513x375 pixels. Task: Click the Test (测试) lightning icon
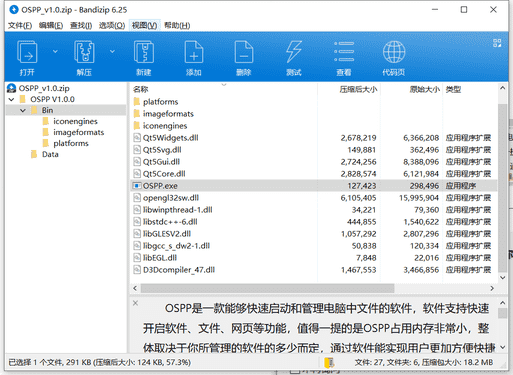click(294, 52)
